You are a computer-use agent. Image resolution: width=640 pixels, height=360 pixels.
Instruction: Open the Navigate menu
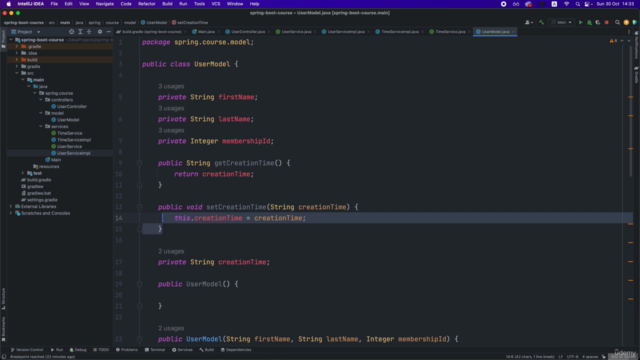coord(104,4)
